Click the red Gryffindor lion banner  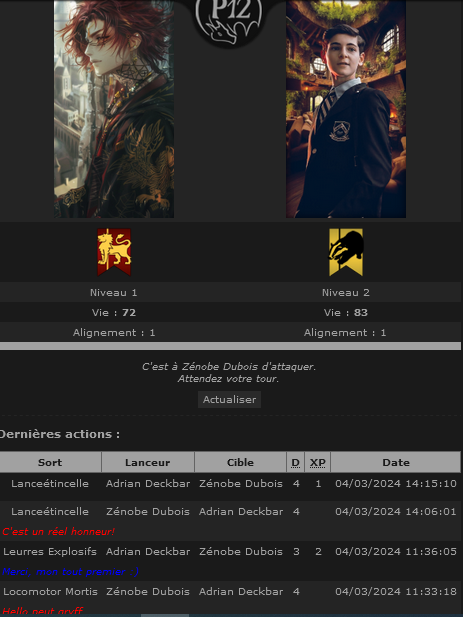click(x=114, y=252)
